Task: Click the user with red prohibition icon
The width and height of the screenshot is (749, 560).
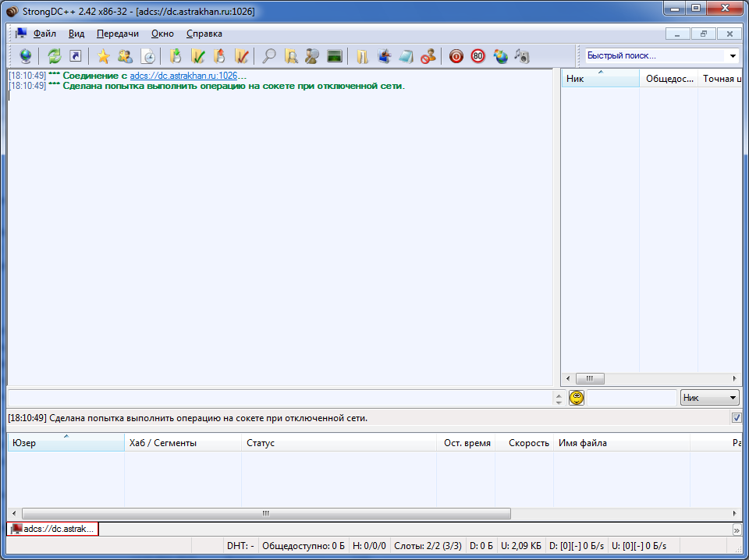Action: pos(428,56)
